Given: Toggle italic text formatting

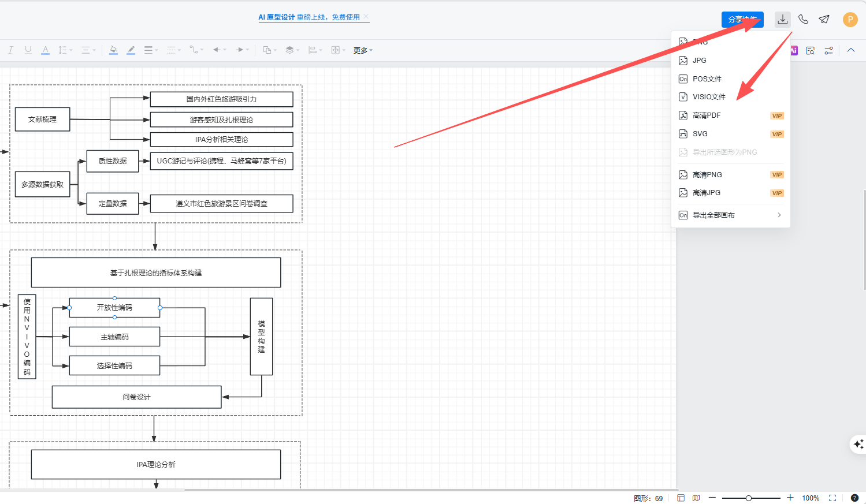Looking at the screenshot, I should coord(10,50).
